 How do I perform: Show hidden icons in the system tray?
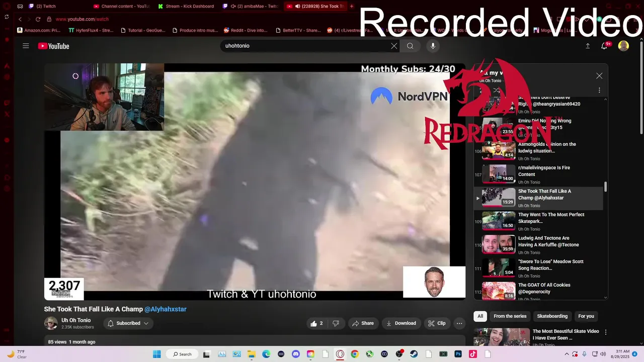click(x=567, y=354)
